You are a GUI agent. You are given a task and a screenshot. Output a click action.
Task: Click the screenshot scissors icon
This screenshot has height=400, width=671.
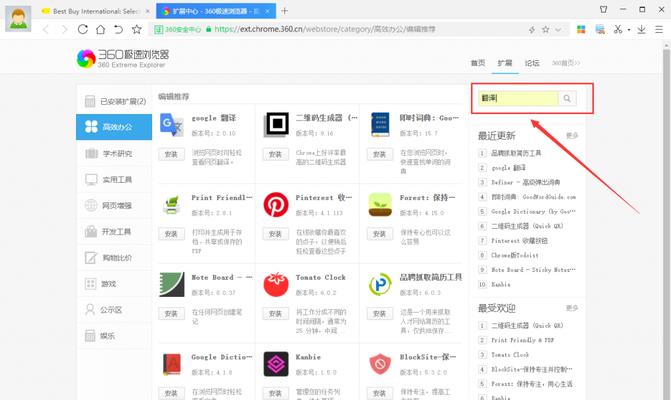coord(618,29)
